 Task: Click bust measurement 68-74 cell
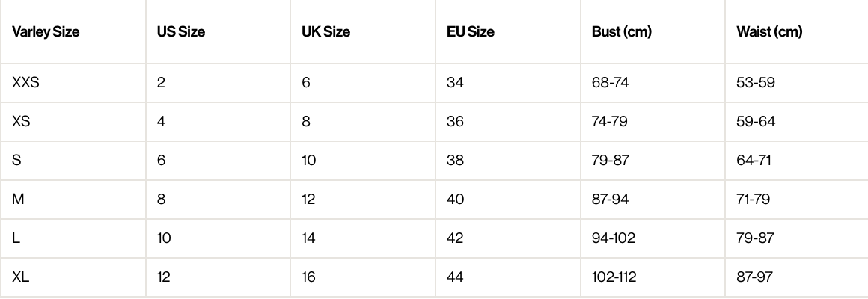pyautogui.click(x=610, y=82)
